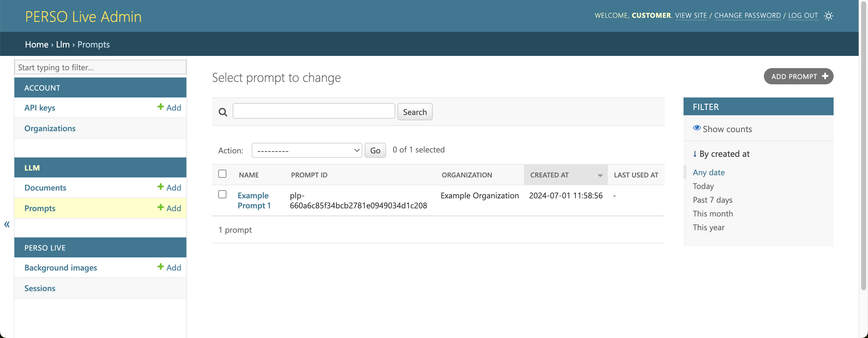Toggle the select-all checkbox in table header
868x338 pixels.
222,174
